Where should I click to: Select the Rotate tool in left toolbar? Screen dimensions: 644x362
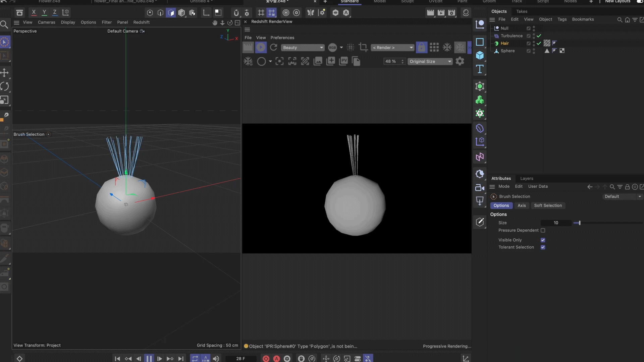[x=5, y=86]
